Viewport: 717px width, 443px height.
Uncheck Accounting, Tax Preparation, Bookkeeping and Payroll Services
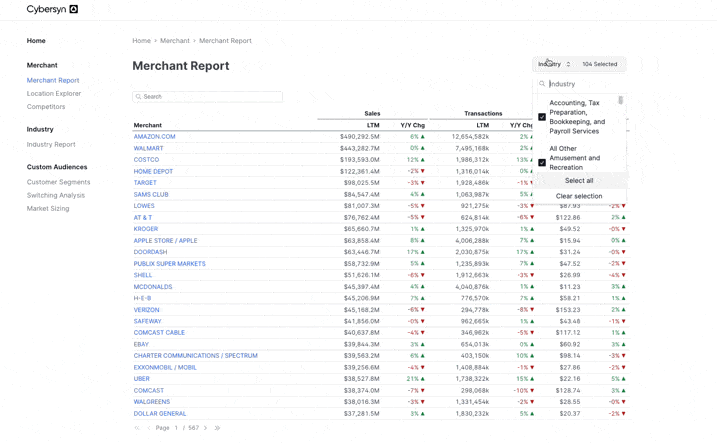[x=542, y=117]
